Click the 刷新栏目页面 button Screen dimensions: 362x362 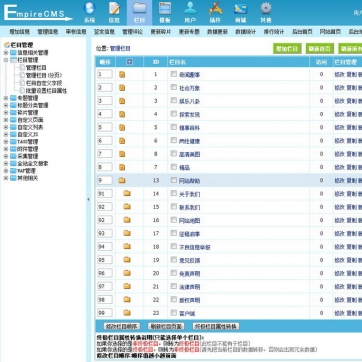pos(166,326)
